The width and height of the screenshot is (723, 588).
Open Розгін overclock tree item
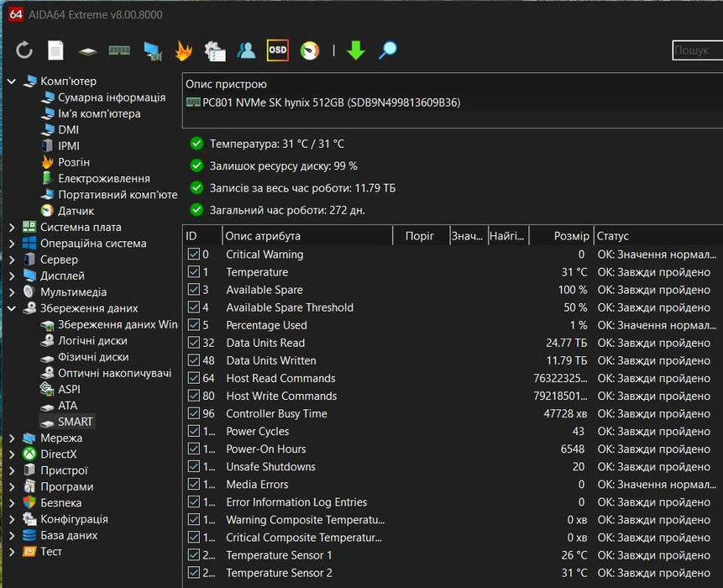click(74, 162)
